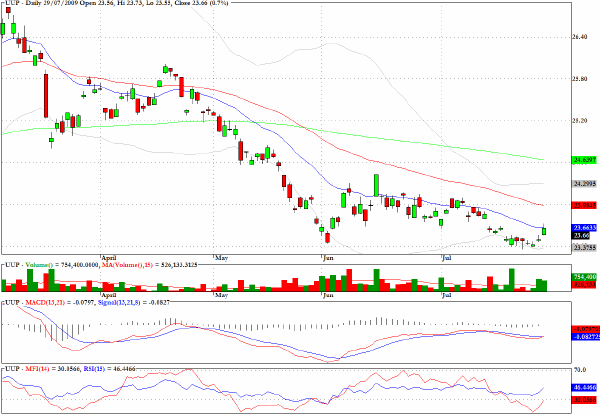This screenshot has width=600, height=416.
Task: Click the blue 46.4466 RSI value label
Action: pyautogui.click(x=584, y=388)
